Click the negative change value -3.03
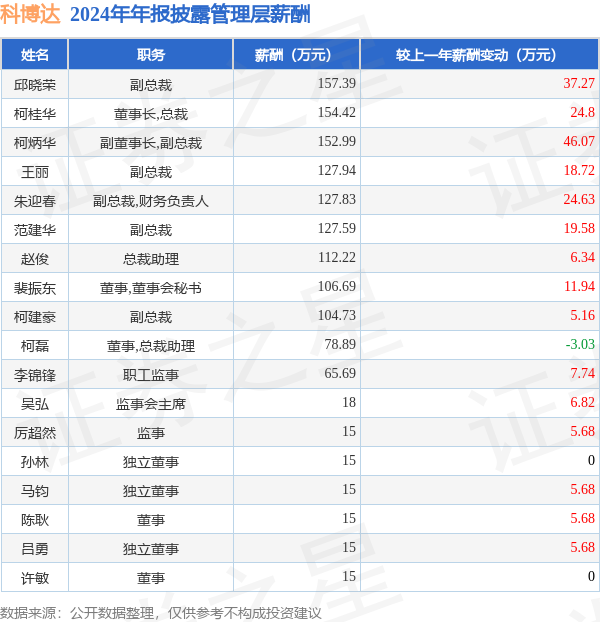600x622 pixels. [x=580, y=344]
